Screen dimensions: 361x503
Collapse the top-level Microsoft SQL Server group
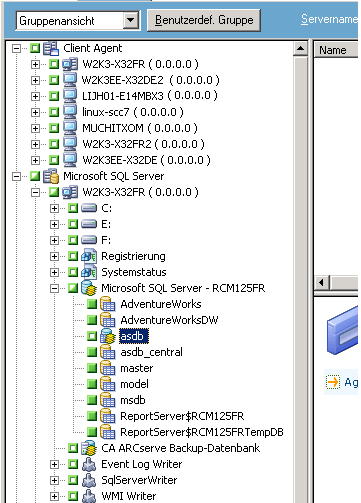click(16, 176)
